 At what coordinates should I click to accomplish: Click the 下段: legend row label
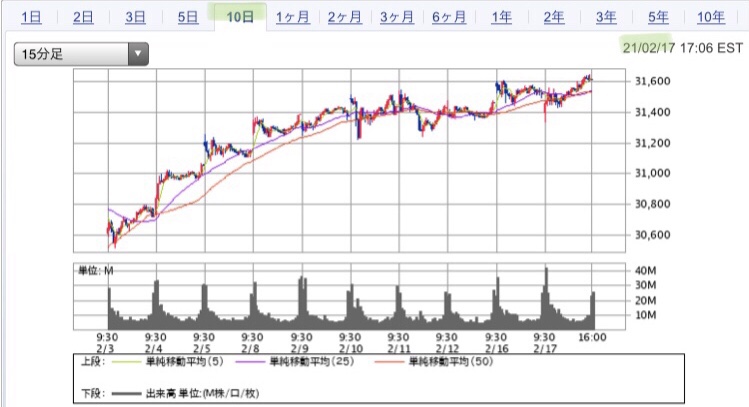pyautogui.click(x=93, y=394)
